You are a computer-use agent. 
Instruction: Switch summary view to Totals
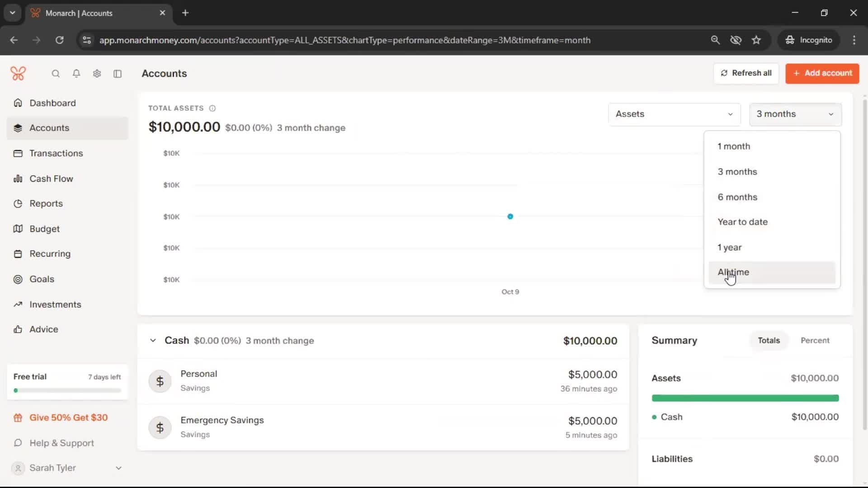(769, 340)
